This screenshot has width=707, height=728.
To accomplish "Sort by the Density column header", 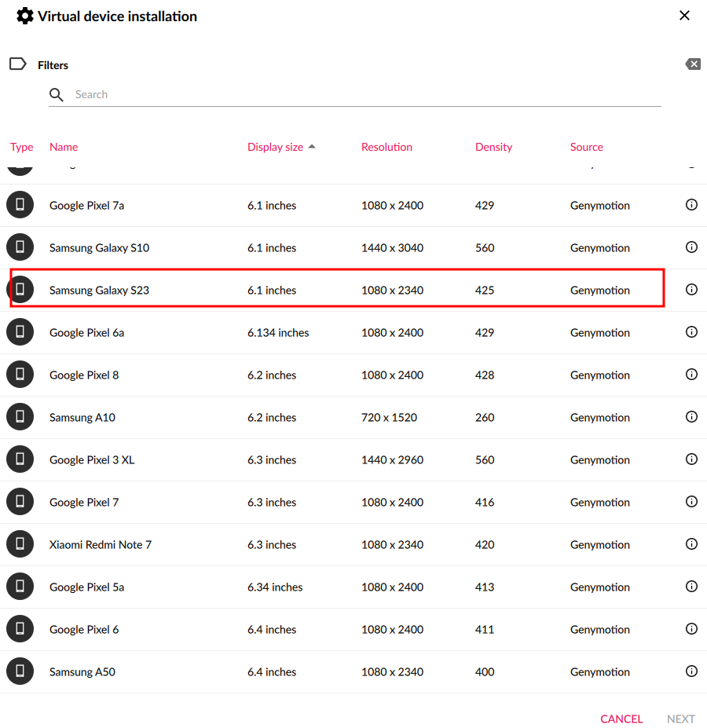I will point(493,147).
